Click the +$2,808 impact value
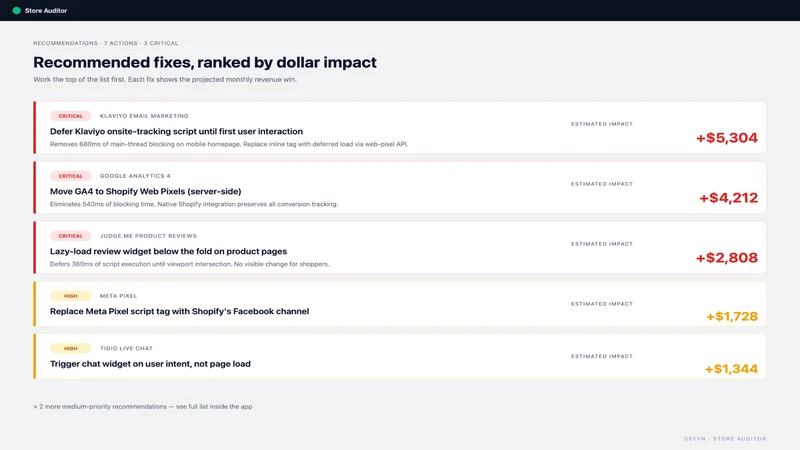The image size is (800, 450). [727, 258]
